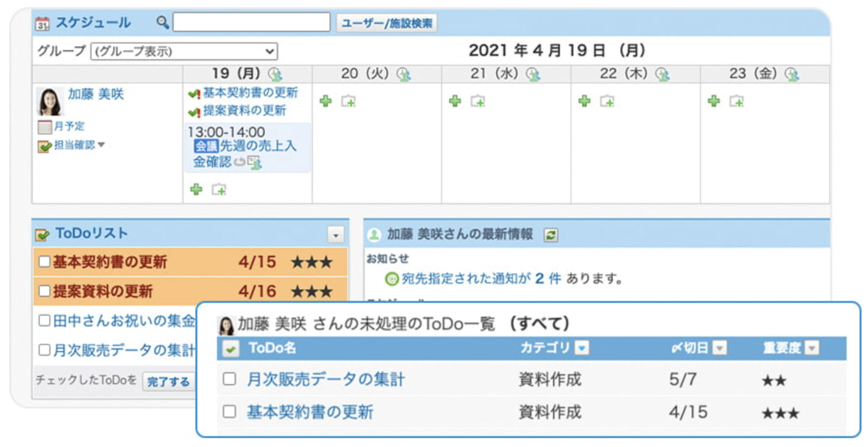Viewport: 868px width, 447px height.
Task: Open the ToDoリスト panel dropdown arrow
Action: [x=335, y=234]
